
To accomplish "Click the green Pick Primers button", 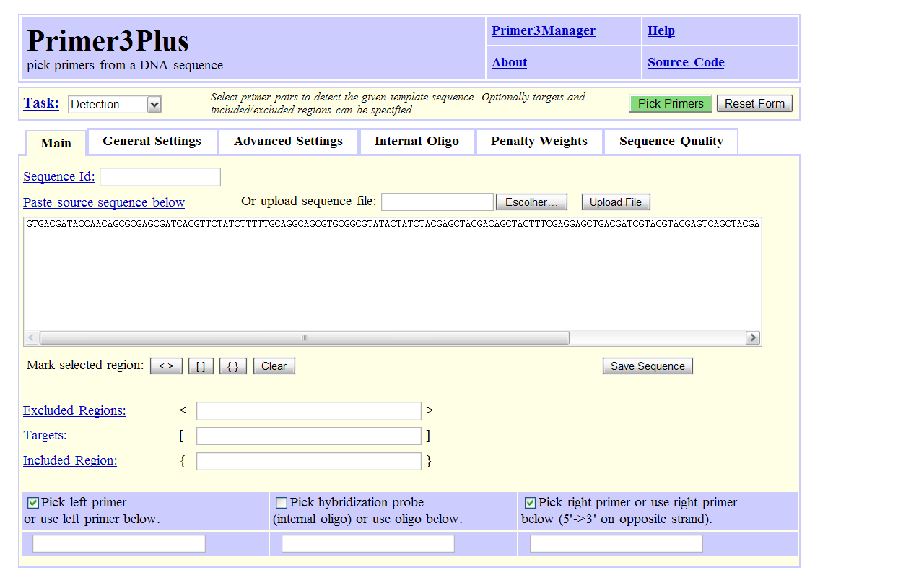I will [x=671, y=103].
